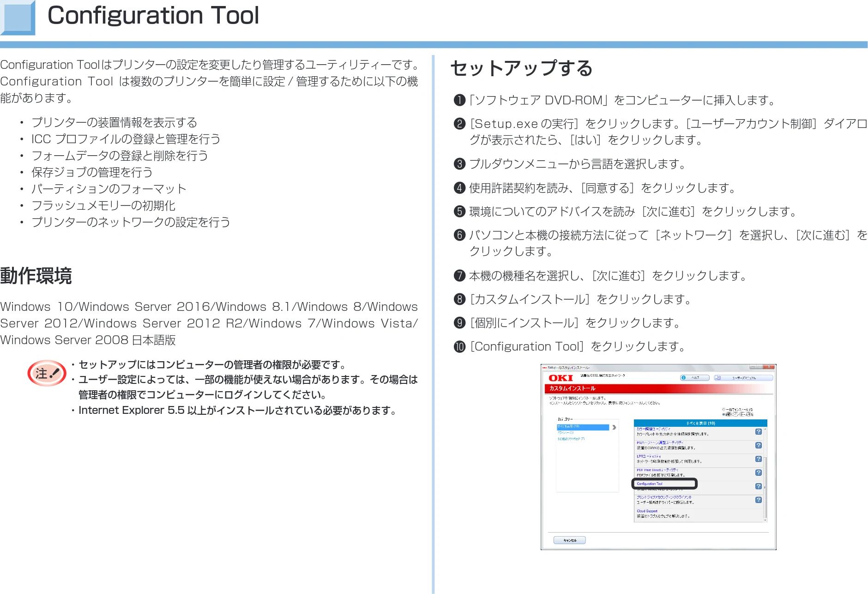Click the キャンセル button in setup window

click(569, 540)
